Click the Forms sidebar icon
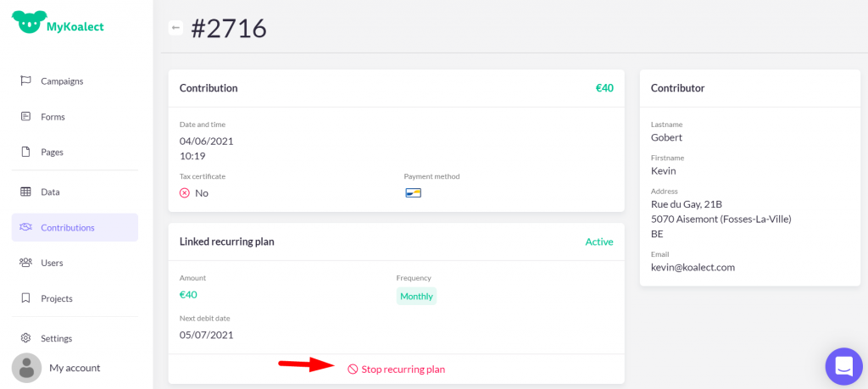868x389 pixels. (x=25, y=116)
